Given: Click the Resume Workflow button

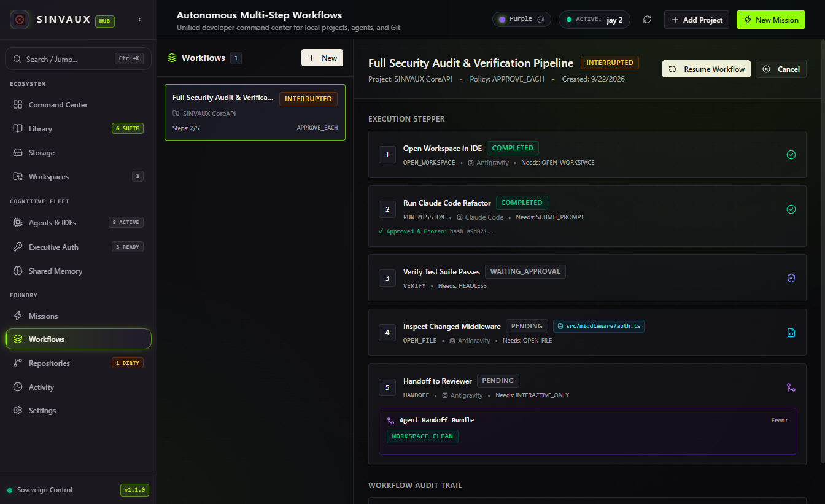Looking at the screenshot, I should coord(707,69).
